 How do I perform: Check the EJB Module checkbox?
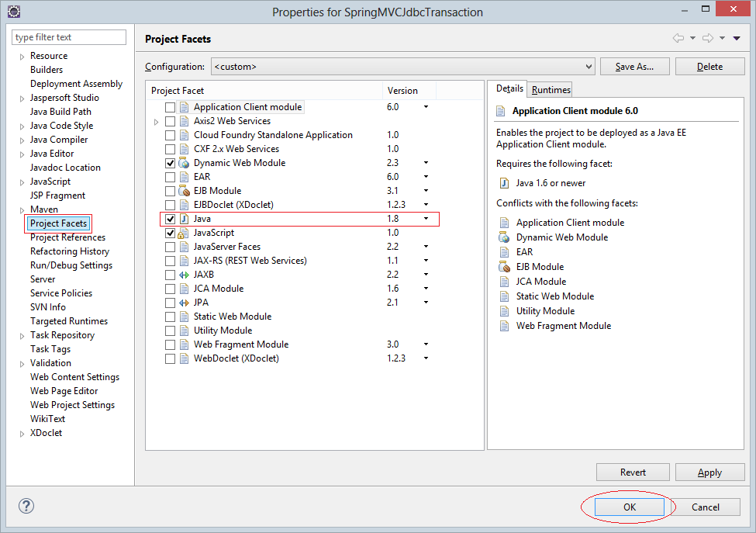click(170, 191)
